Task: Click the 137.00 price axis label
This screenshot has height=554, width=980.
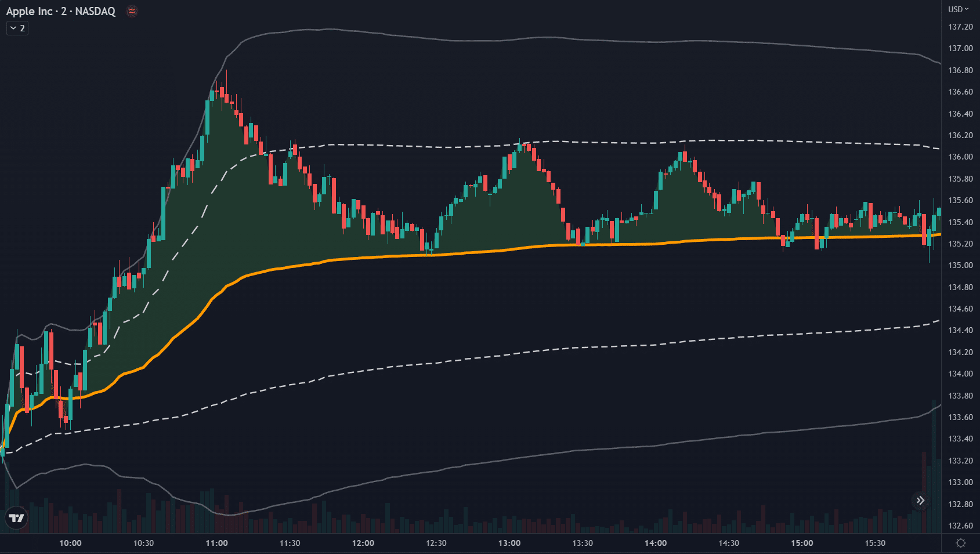Action: [960, 48]
